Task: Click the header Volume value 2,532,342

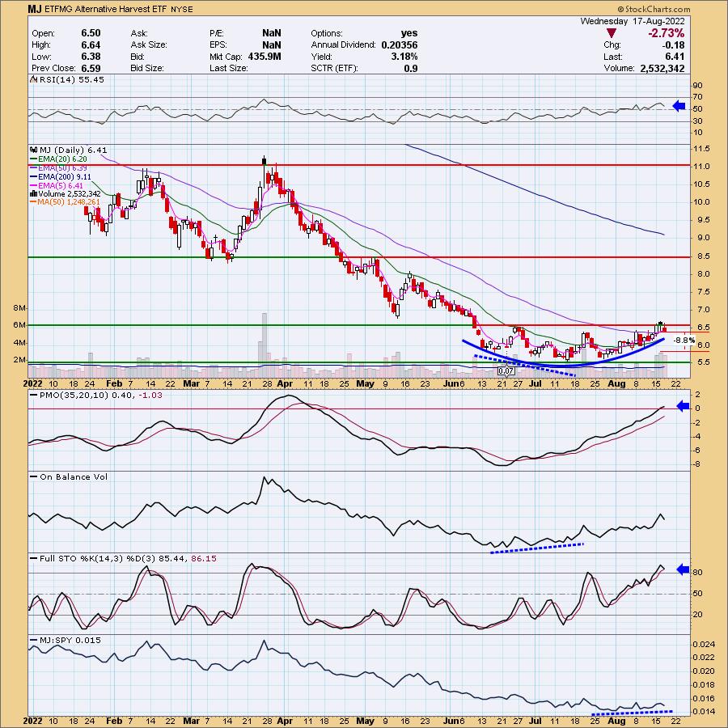Action: pos(662,68)
